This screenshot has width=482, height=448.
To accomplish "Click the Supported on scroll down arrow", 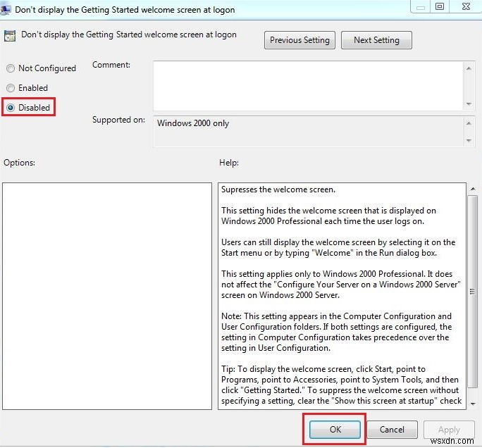I will point(469,141).
